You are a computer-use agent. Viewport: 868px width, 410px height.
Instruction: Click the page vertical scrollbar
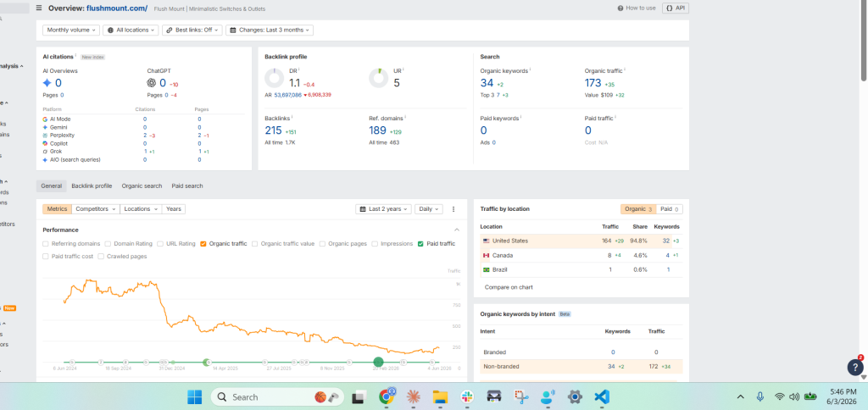864,42
